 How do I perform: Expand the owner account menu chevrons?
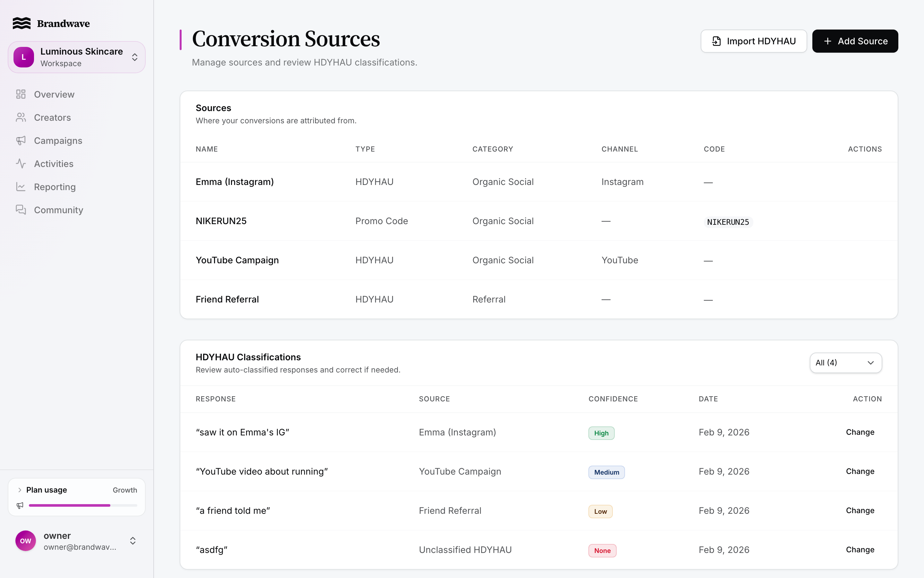pyautogui.click(x=133, y=541)
